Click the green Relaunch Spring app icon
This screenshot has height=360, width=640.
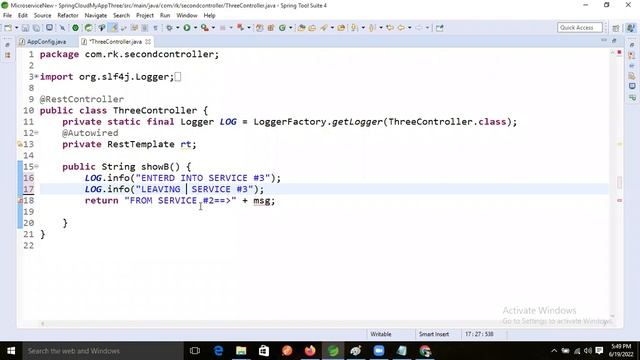tap(88, 28)
